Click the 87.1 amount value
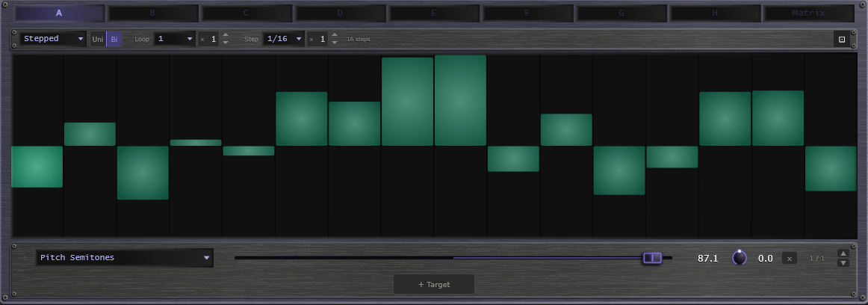868x305 pixels. point(707,258)
